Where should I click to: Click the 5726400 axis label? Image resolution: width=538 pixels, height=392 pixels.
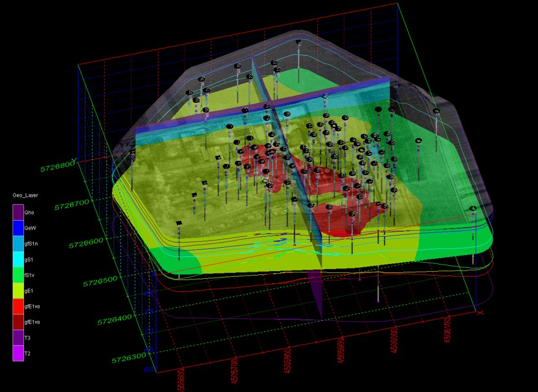coord(115,320)
